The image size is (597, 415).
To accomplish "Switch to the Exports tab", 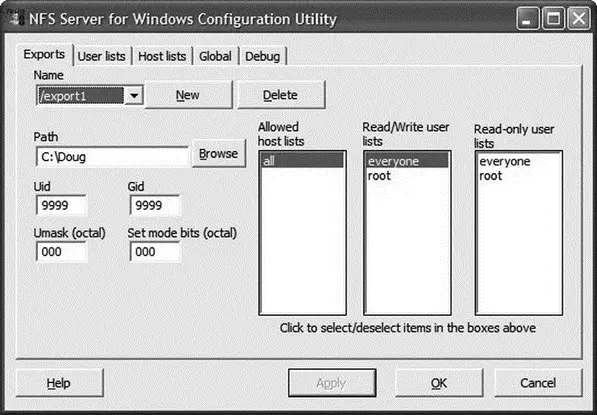I will pyautogui.click(x=44, y=55).
